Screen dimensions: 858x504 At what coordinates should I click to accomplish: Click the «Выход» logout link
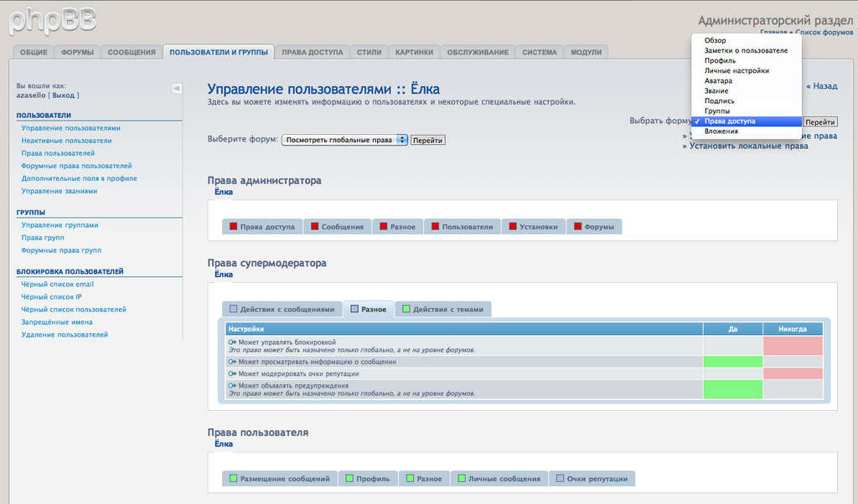[x=63, y=95]
